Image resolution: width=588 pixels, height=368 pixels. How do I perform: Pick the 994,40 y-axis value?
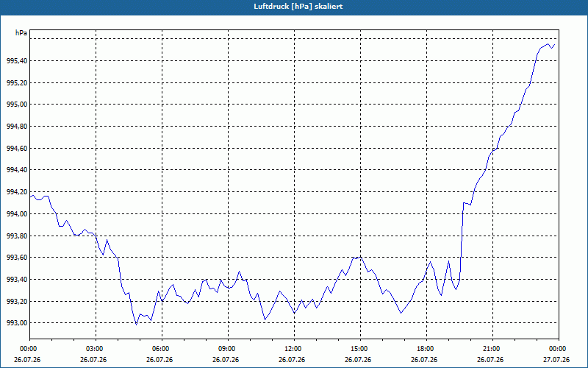[x=17, y=170]
